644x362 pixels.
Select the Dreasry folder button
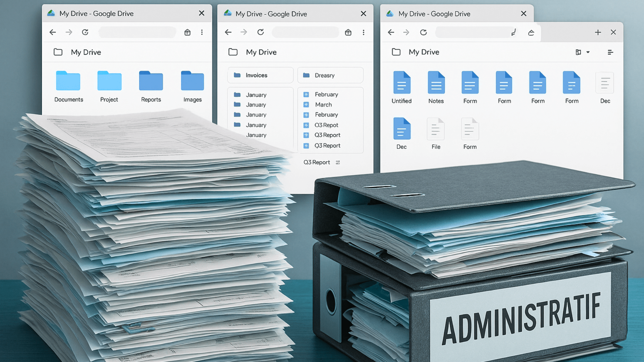pyautogui.click(x=330, y=75)
